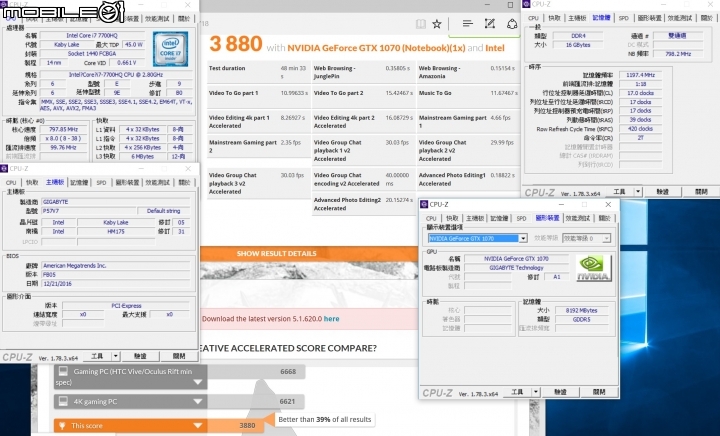This screenshot has width=720, height=436.
Task: Click trophy icon beside This score row
Action: (62, 425)
